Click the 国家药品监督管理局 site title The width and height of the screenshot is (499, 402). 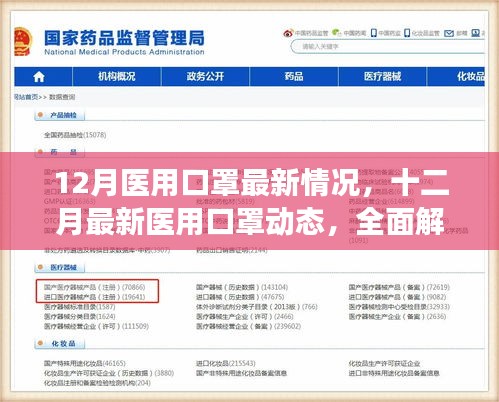click(124, 38)
